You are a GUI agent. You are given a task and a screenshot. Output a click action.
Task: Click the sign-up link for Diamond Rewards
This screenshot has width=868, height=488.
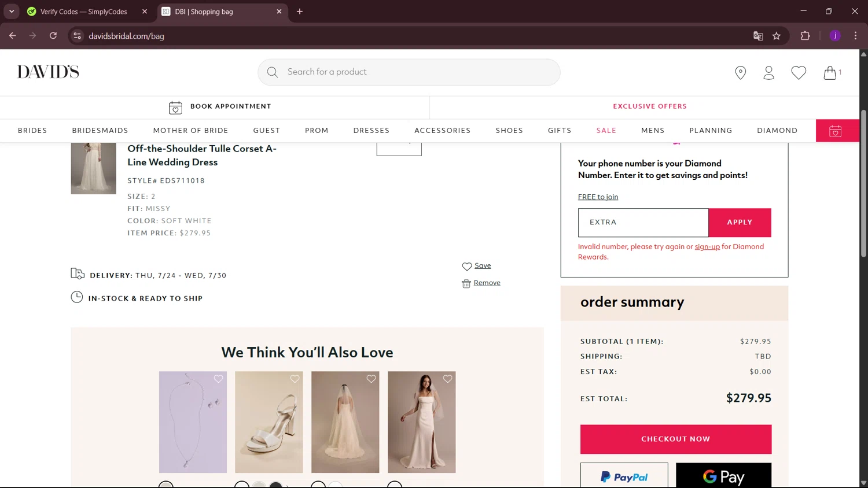point(707,247)
